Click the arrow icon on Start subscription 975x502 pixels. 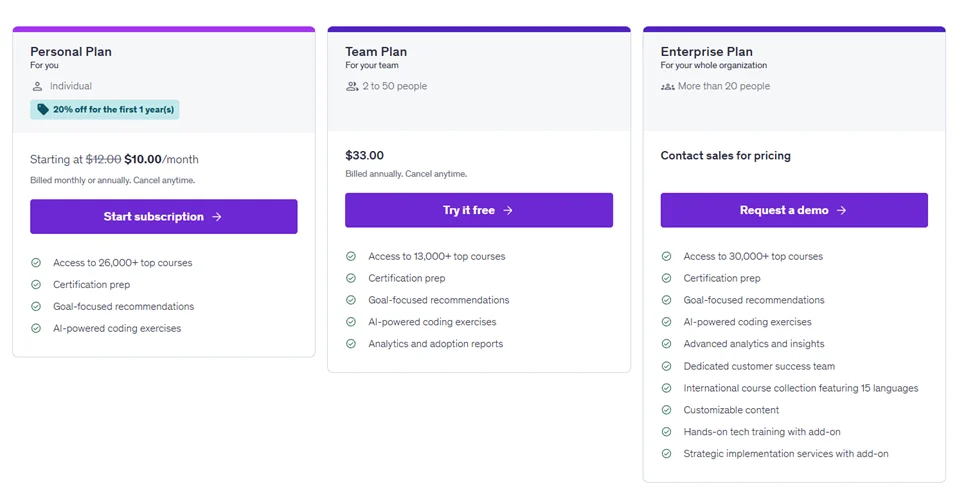[x=217, y=217]
